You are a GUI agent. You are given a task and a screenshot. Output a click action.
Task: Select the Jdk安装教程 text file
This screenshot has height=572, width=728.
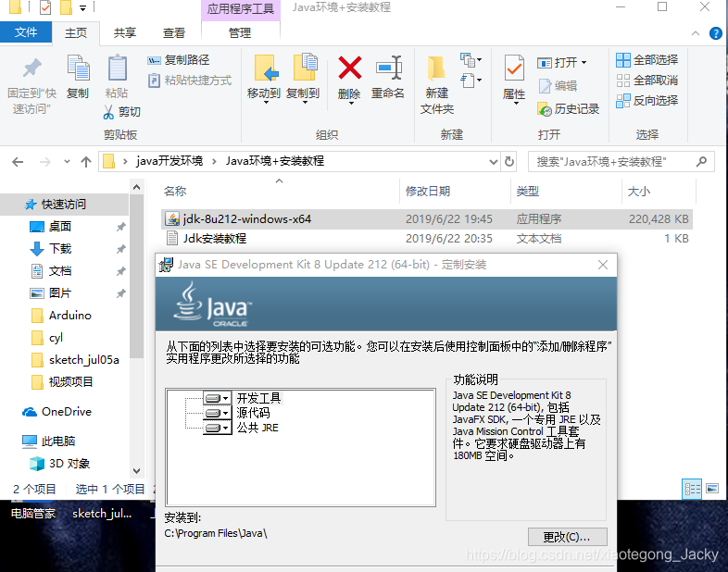(x=427, y=239)
